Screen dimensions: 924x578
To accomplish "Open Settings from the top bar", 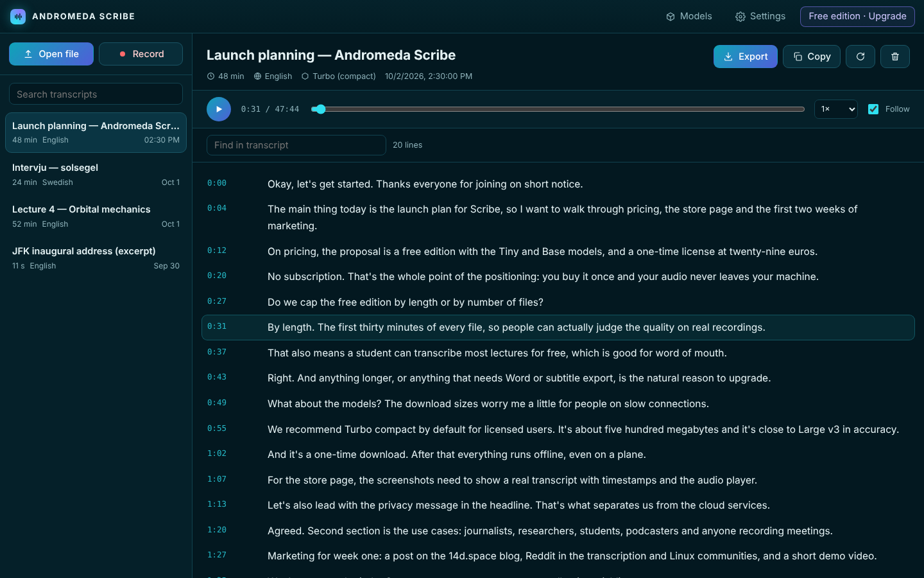I will pyautogui.click(x=760, y=17).
